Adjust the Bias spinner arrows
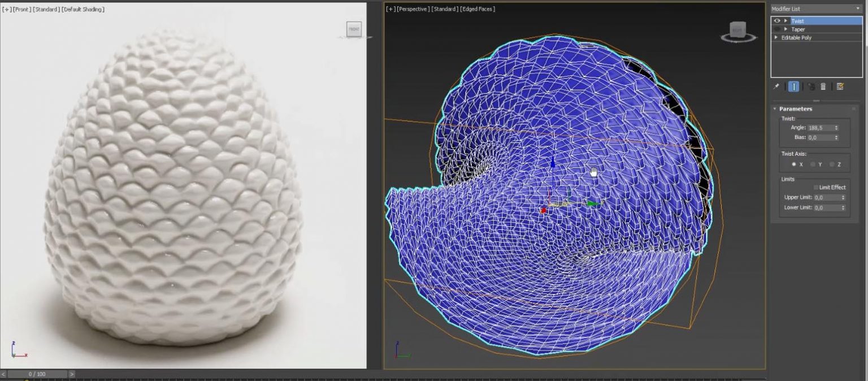 coord(836,137)
